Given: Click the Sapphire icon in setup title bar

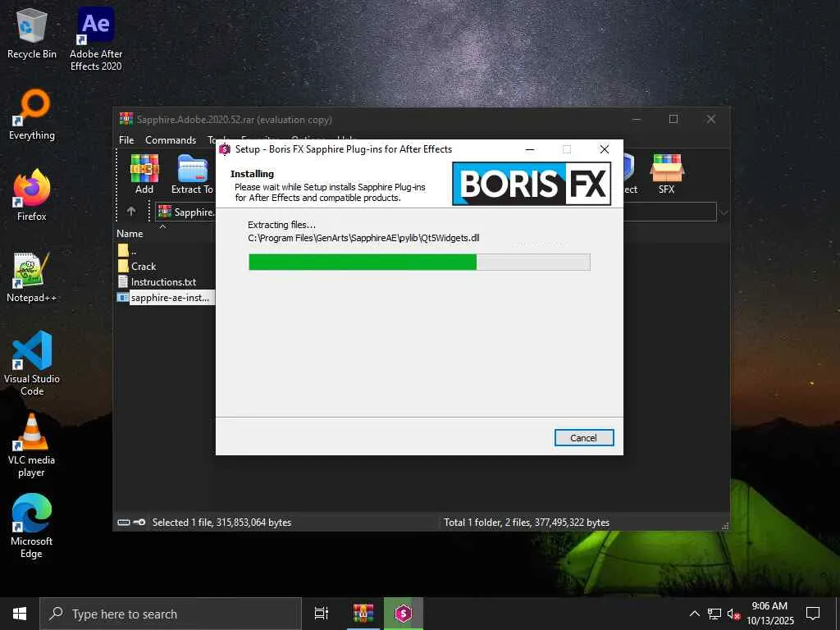Looking at the screenshot, I should (225, 149).
